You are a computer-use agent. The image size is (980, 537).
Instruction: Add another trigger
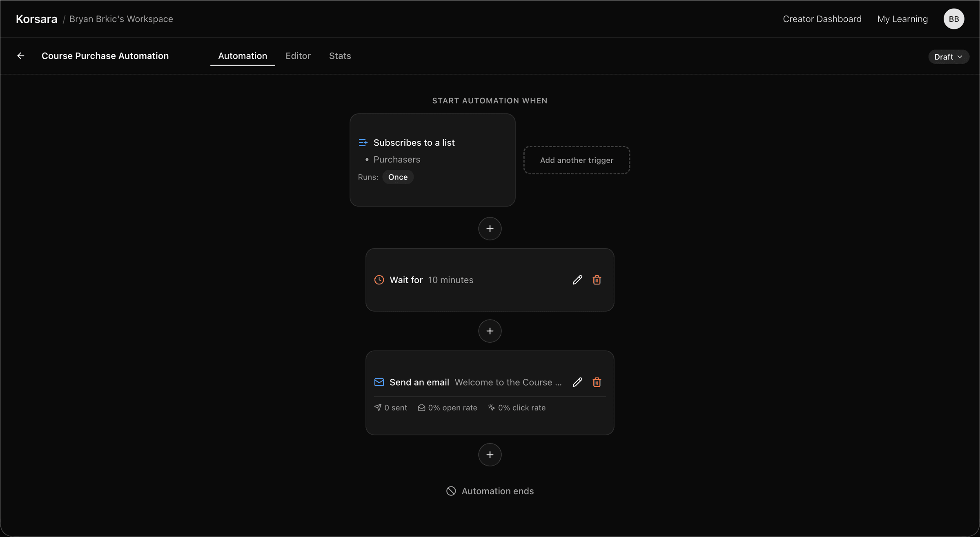click(x=577, y=160)
